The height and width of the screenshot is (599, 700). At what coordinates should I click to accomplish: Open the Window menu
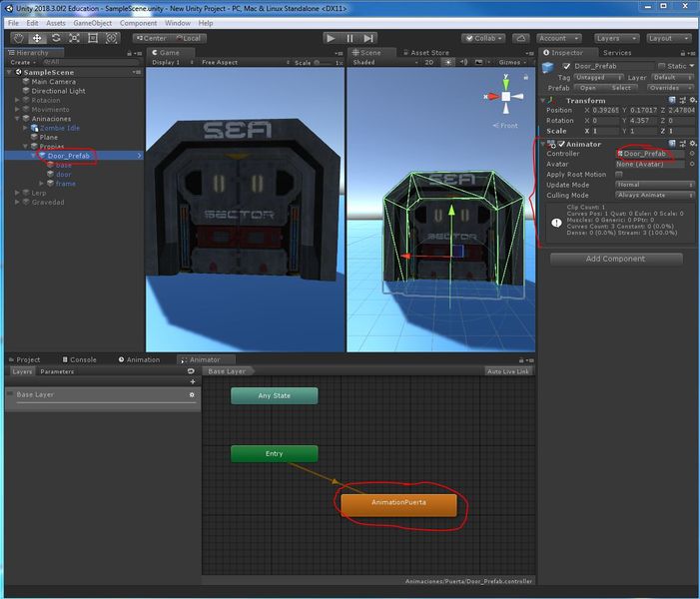[178, 23]
